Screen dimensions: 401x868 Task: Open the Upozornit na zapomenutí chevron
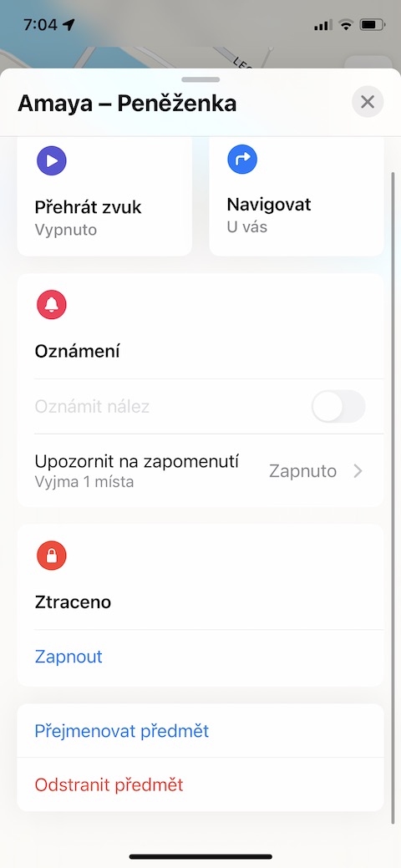pos(358,471)
